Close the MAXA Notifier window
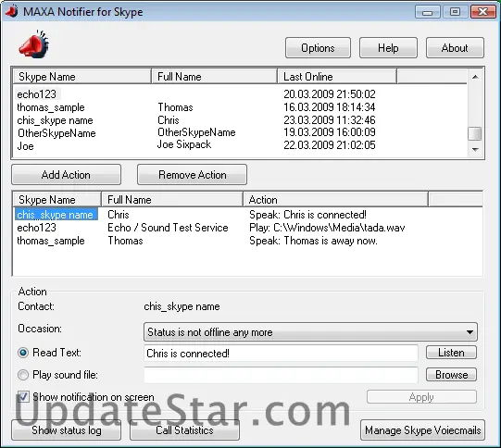501x448 pixels. [483, 12]
